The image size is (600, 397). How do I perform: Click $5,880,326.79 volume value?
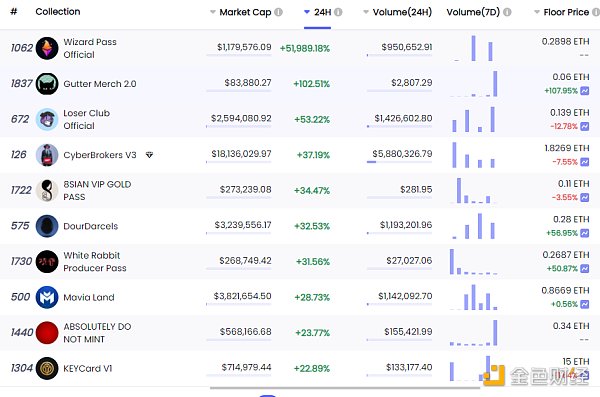point(402,154)
